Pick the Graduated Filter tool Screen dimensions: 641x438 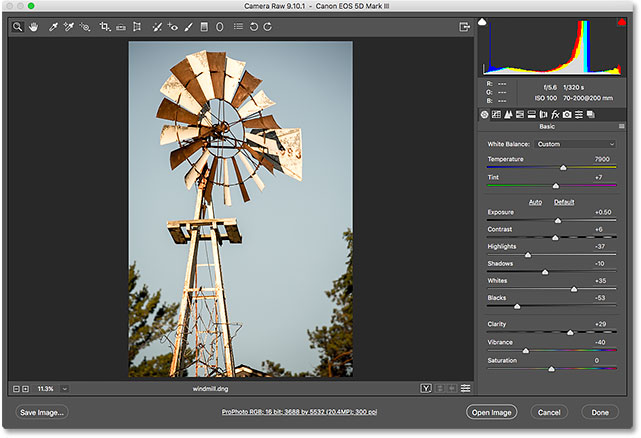204,27
